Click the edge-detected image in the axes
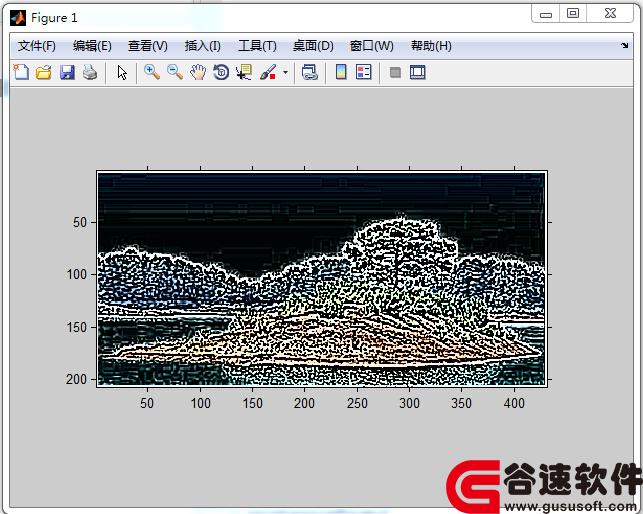The width and height of the screenshot is (643, 514). (x=322, y=279)
